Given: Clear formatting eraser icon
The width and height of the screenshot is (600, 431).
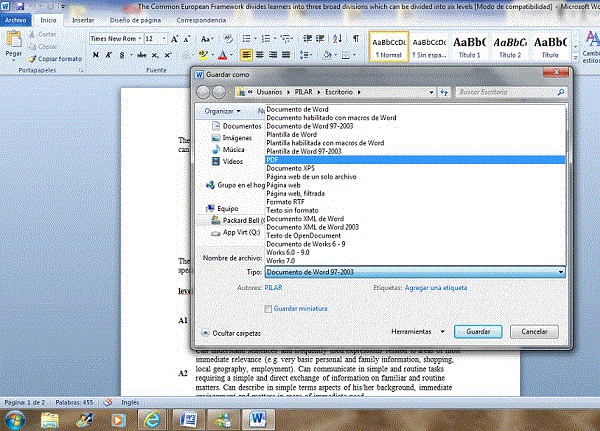Looking at the screenshot, I should (x=228, y=39).
